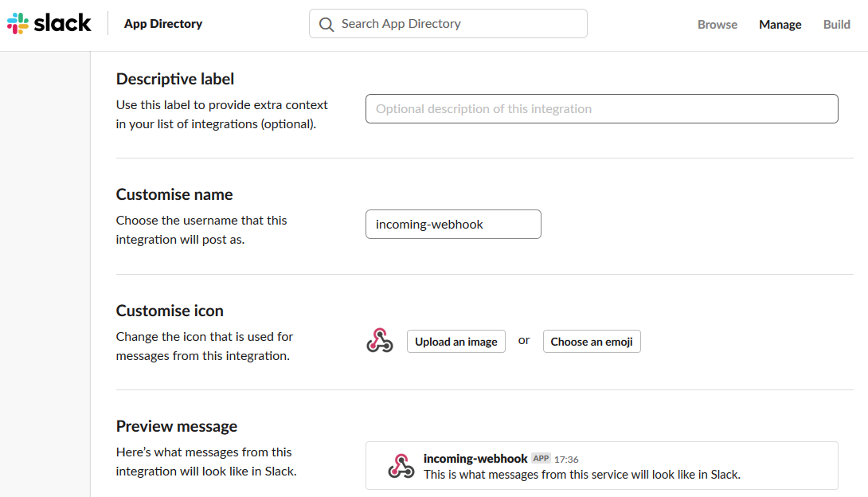
Task: Click current webhook icon beside Upload button
Action: 380,341
